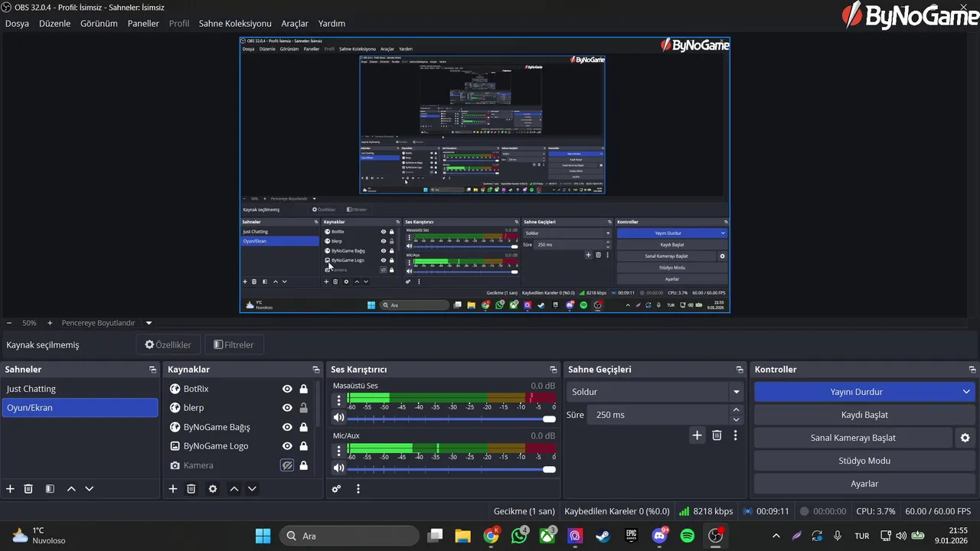Image resolution: width=980 pixels, height=551 pixels.
Task: Open Masaüstü Ses three-dot options
Action: [x=339, y=399]
